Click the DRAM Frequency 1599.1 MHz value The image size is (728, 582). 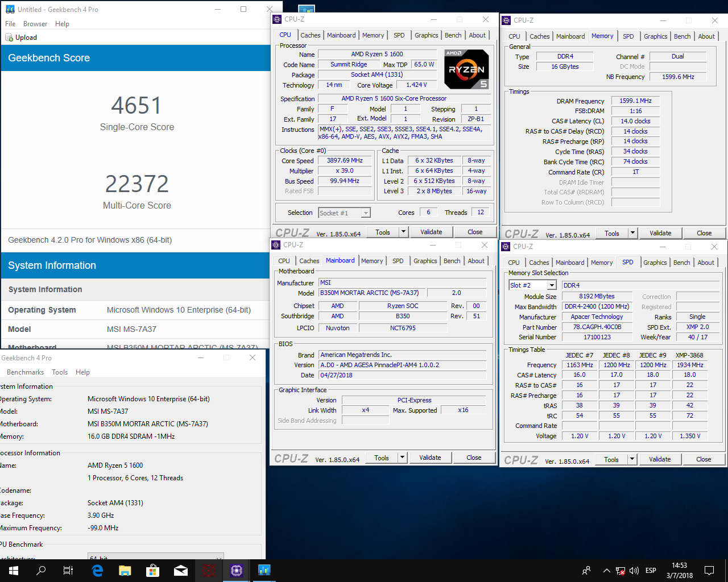coord(635,101)
